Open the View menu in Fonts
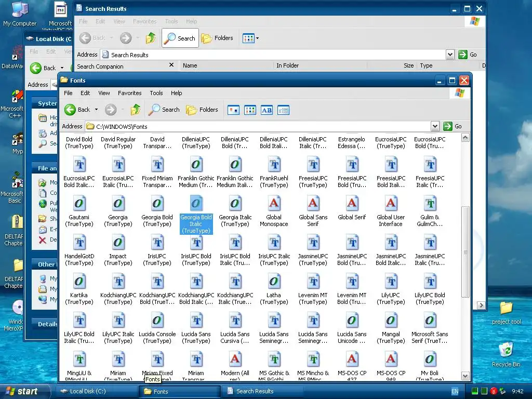 click(104, 93)
